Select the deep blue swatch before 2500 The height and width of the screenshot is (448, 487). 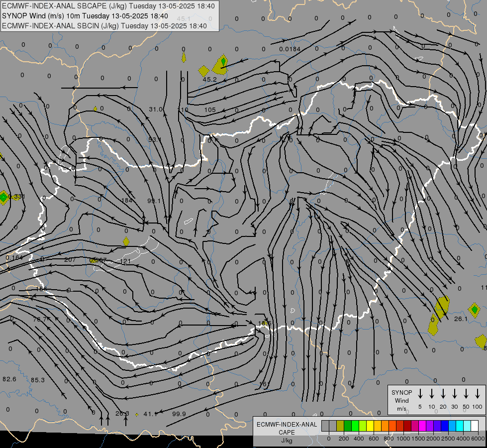pyautogui.click(x=444, y=426)
